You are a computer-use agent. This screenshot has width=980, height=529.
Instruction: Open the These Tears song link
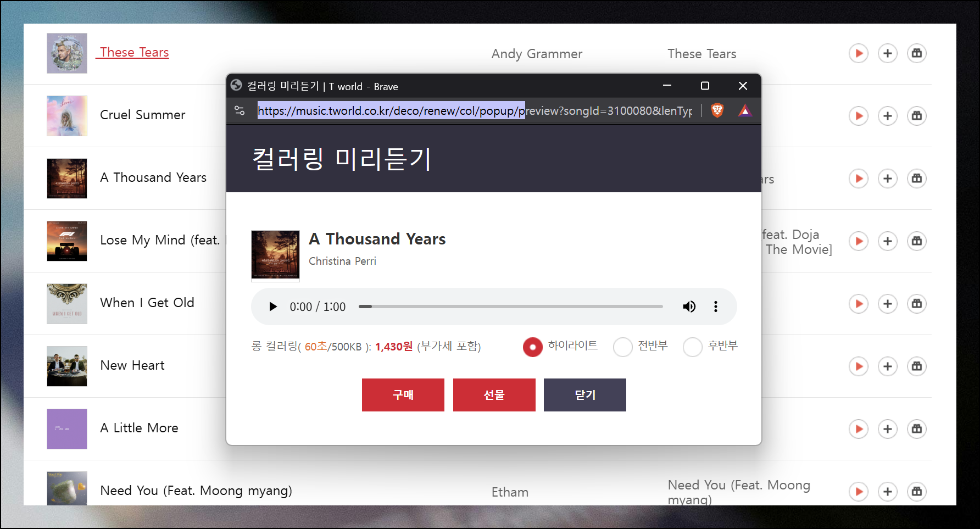pyautogui.click(x=134, y=52)
